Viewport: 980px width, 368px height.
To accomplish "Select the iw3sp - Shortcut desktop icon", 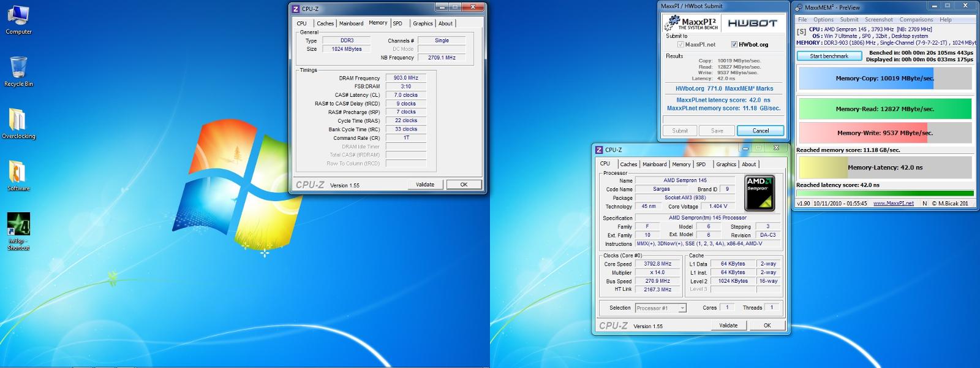I will (x=18, y=231).
